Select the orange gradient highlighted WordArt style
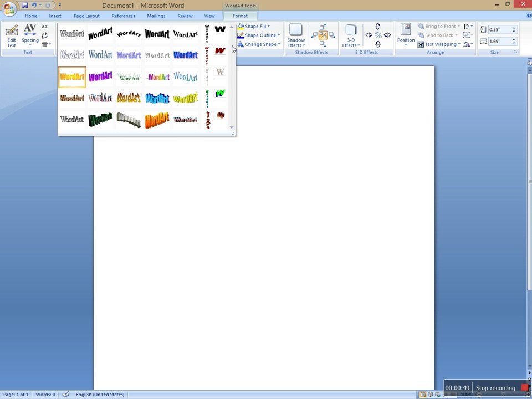Viewport: 532px width, 399px height. point(72,77)
